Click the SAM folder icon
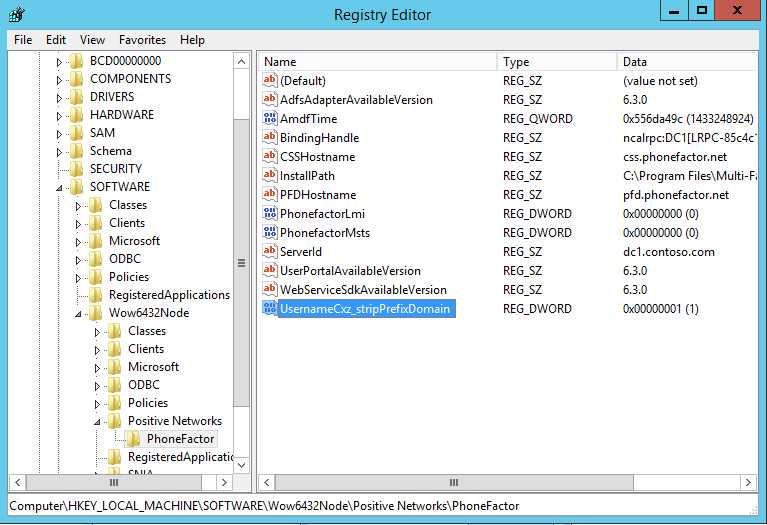Viewport: 767px width, 525px height. [76, 133]
